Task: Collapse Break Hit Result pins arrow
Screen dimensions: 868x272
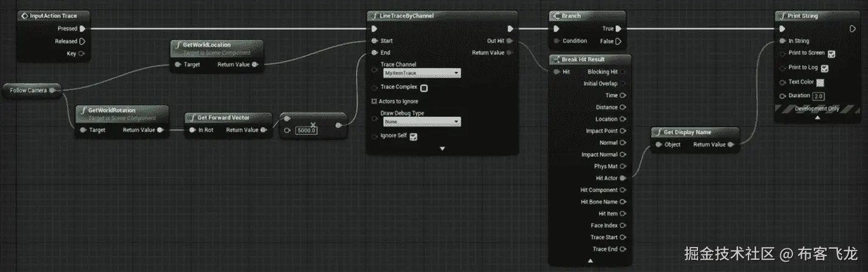Action: tap(590, 260)
